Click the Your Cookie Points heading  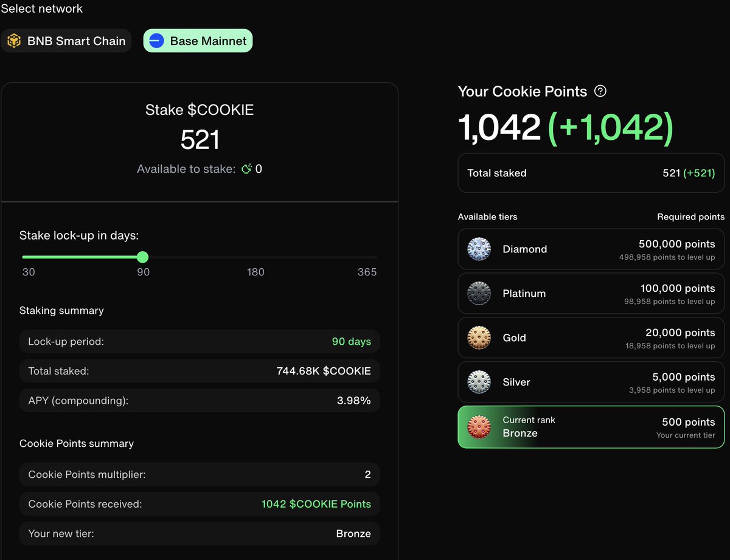tap(522, 91)
